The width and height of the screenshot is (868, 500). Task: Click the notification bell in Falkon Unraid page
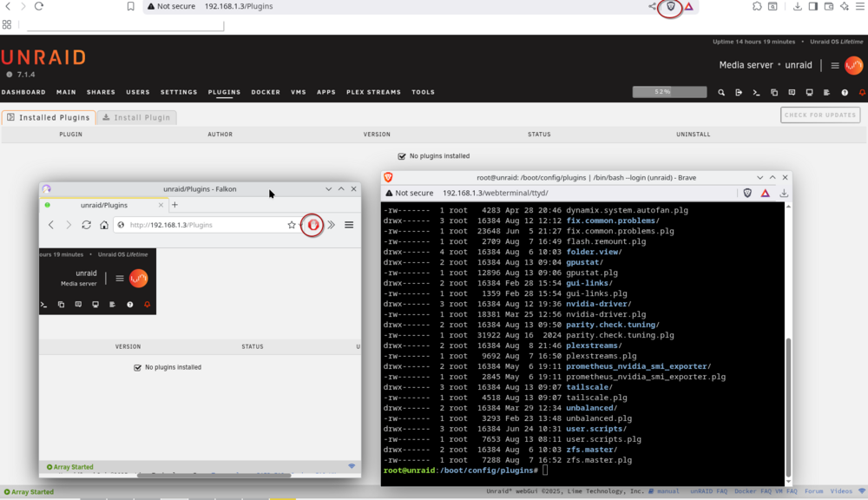tap(148, 305)
